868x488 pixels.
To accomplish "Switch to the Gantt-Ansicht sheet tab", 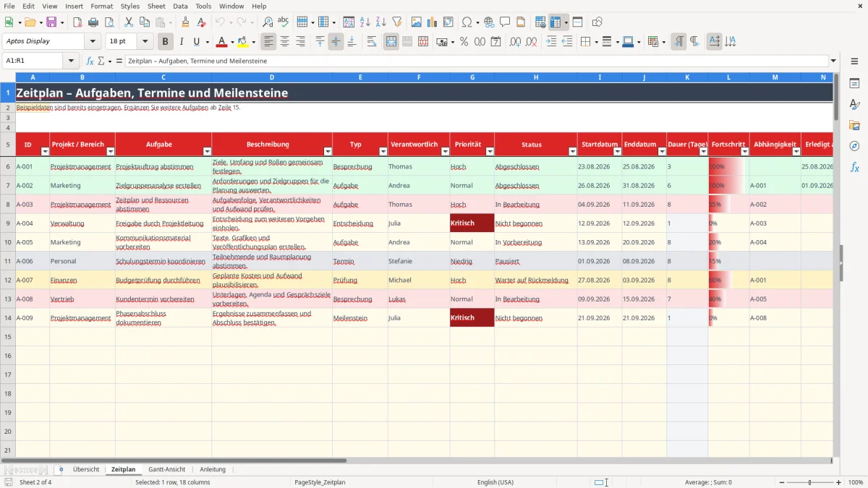I will [x=167, y=469].
